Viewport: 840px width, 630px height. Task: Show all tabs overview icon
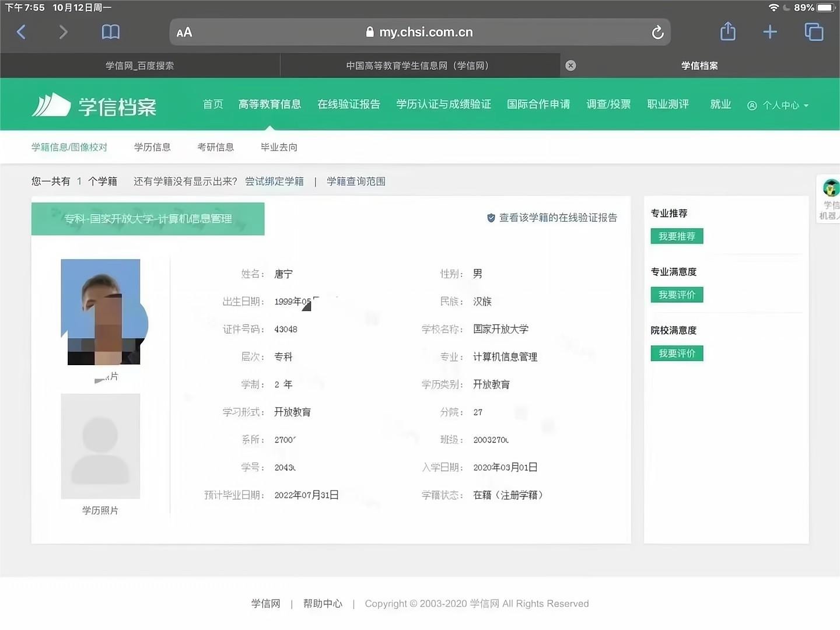coord(814,32)
